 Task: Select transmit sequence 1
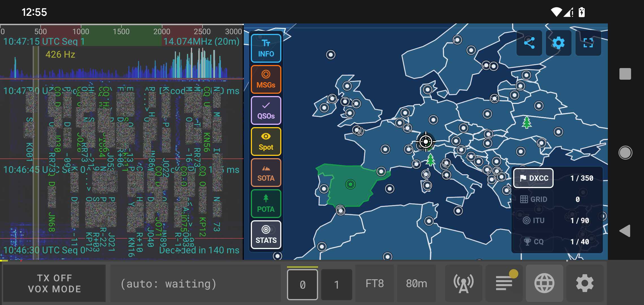coord(336,284)
